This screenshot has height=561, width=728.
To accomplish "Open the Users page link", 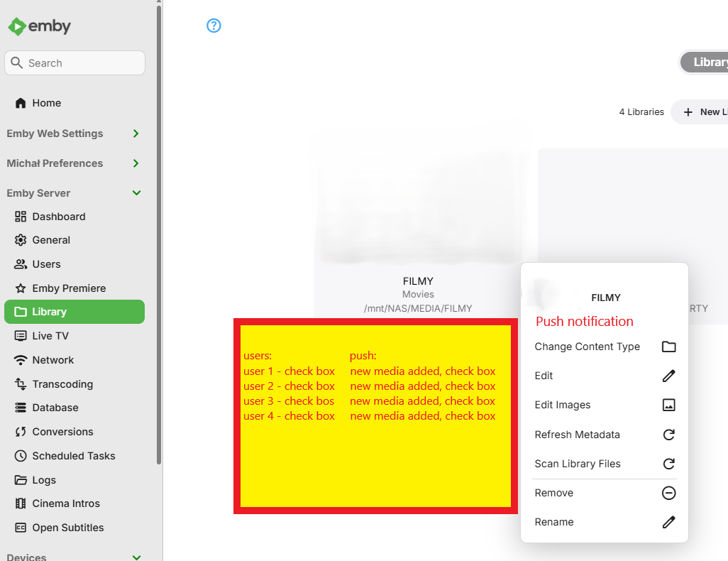I will [x=75, y=264].
